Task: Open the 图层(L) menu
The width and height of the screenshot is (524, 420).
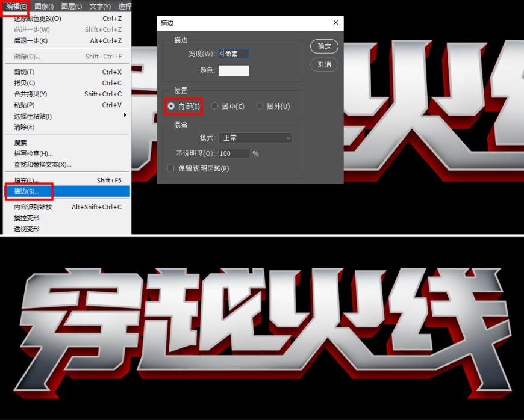Action: pyautogui.click(x=72, y=6)
